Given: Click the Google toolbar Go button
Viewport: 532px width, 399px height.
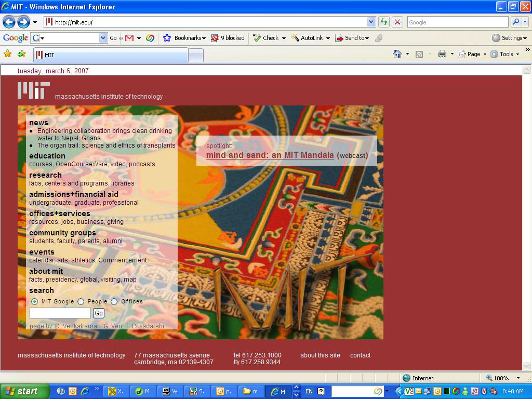Looking at the screenshot, I should pyautogui.click(x=113, y=38).
